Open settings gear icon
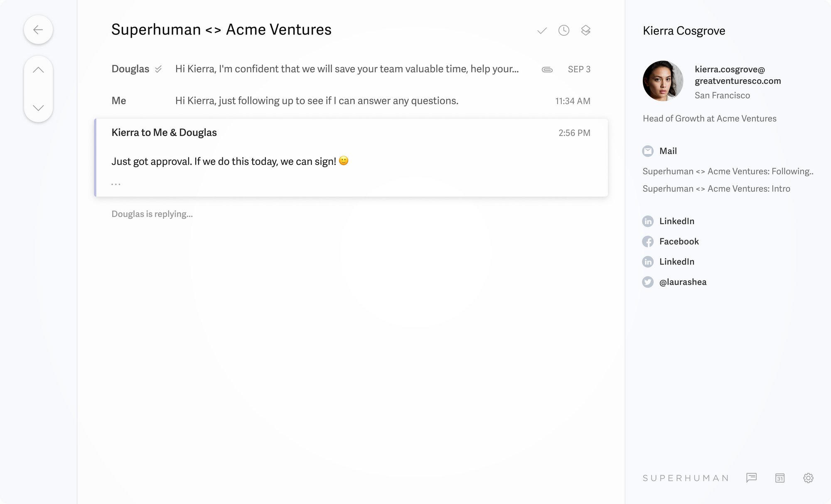Viewport: 831px width, 504px height. point(808,478)
